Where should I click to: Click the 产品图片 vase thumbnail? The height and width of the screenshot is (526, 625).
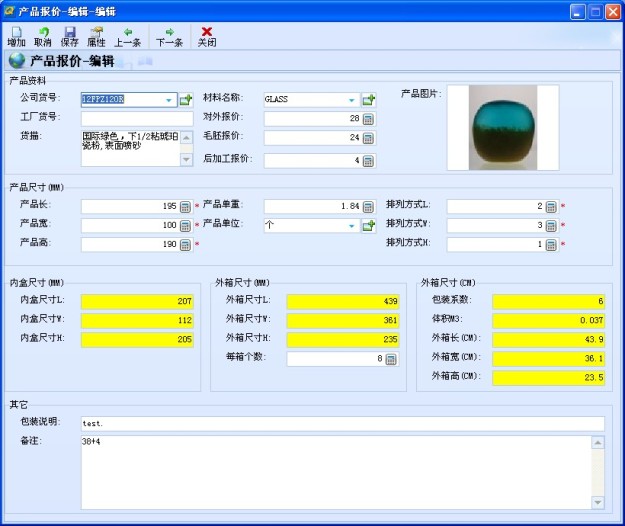pos(503,128)
